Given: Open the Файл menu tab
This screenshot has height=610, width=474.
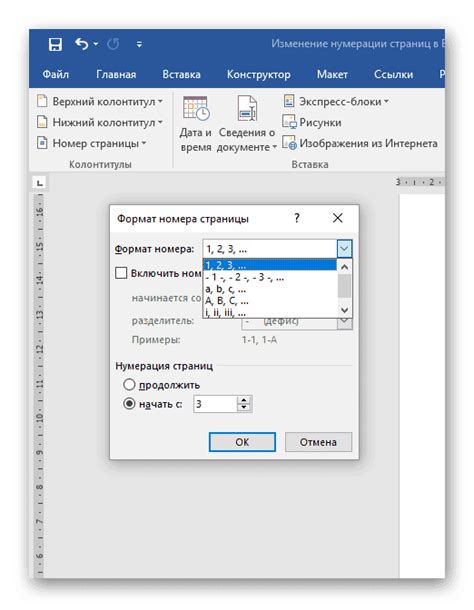Looking at the screenshot, I should point(56,74).
